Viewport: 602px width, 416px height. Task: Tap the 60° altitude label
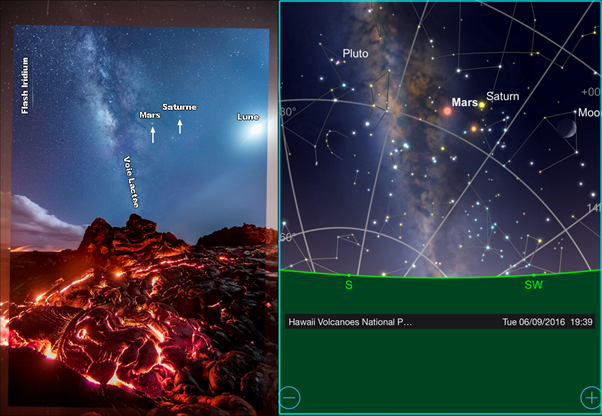[x=287, y=237]
